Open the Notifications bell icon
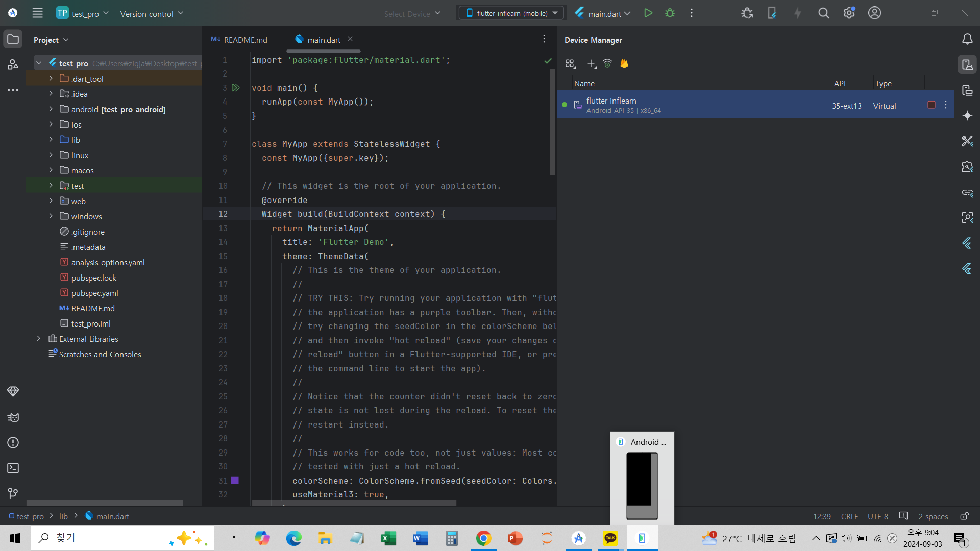Screen dimensions: 980x551 967,39
